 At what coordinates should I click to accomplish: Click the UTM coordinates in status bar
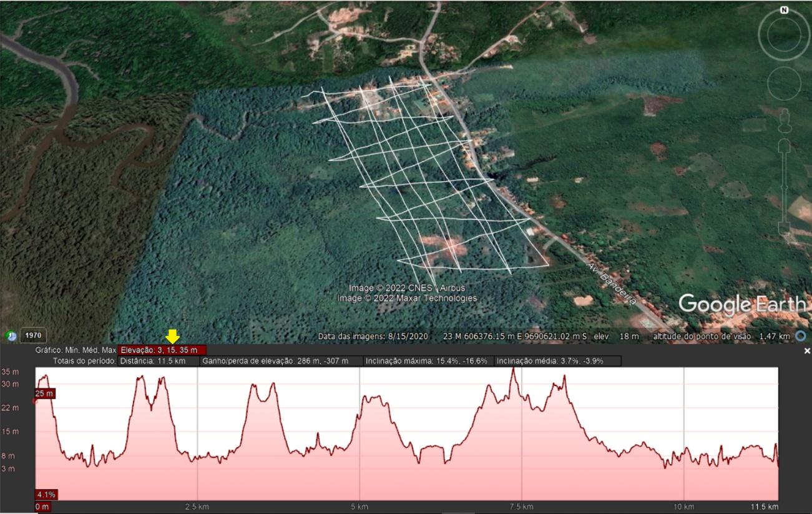515,337
